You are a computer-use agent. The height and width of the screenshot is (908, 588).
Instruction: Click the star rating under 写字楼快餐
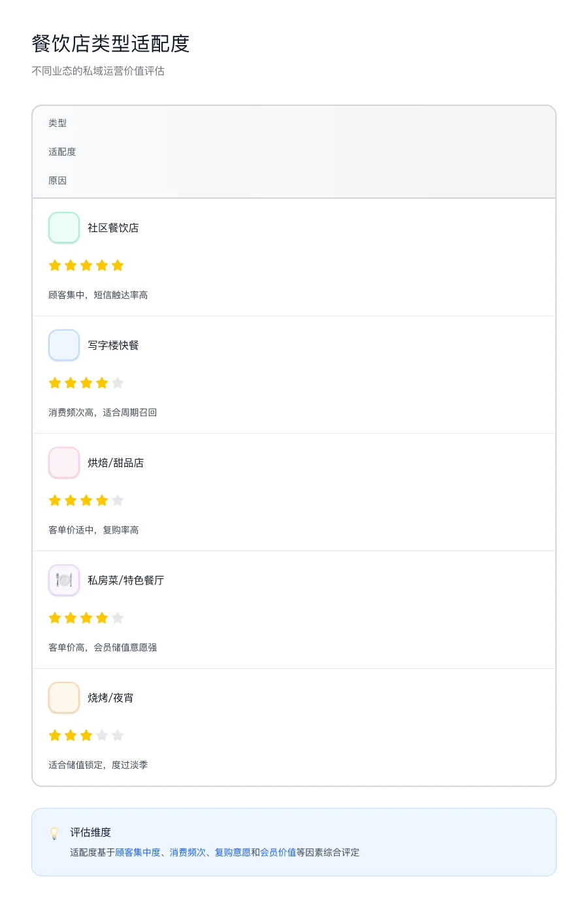tap(86, 383)
